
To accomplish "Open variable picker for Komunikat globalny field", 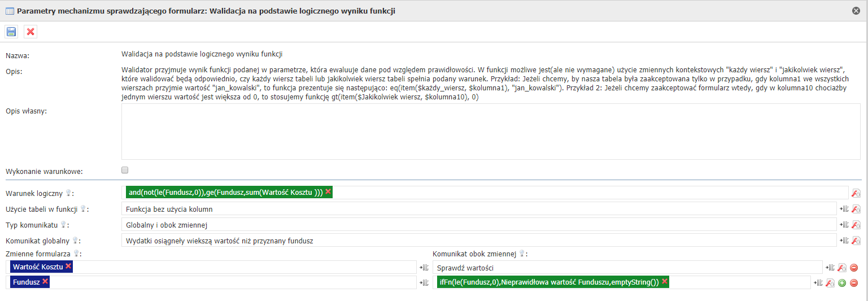I will coord(844,241).
